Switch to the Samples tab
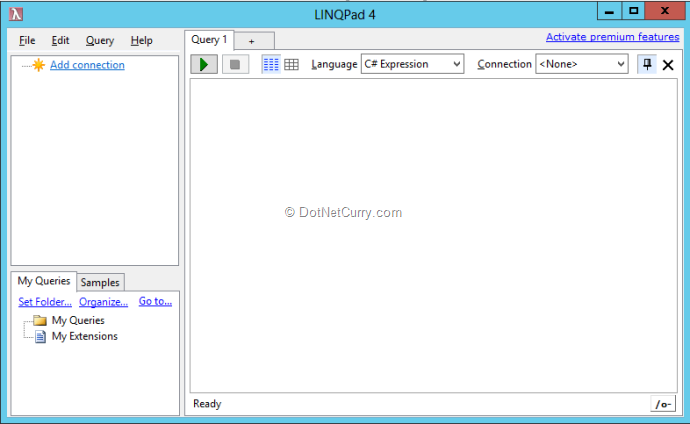 (100, 282)
